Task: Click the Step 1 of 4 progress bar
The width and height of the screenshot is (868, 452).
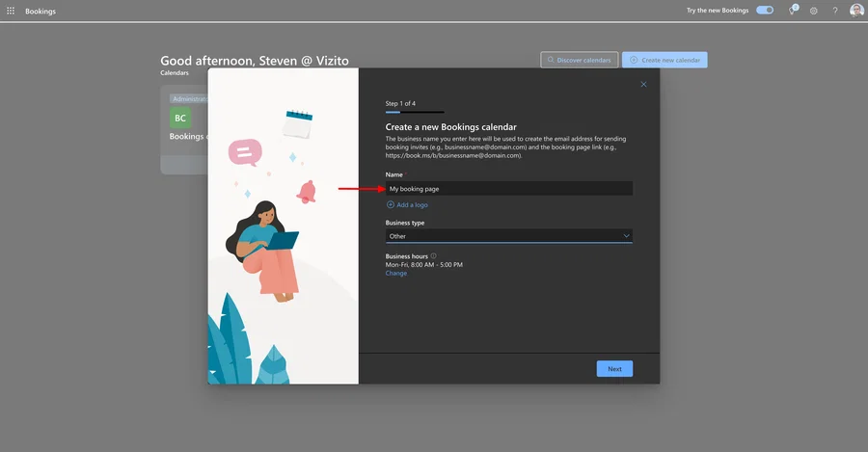Action: (x=415, y=113)
